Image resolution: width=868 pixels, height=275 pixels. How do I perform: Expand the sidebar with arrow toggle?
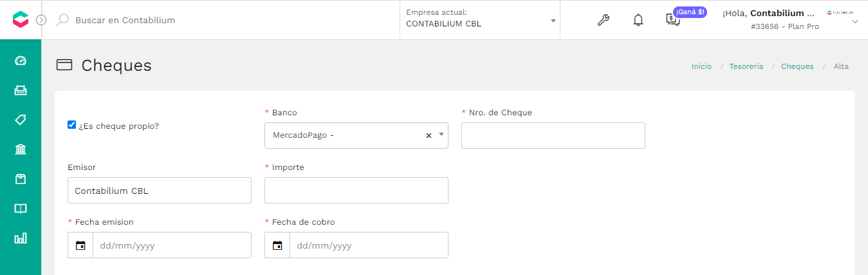(41, 20)
